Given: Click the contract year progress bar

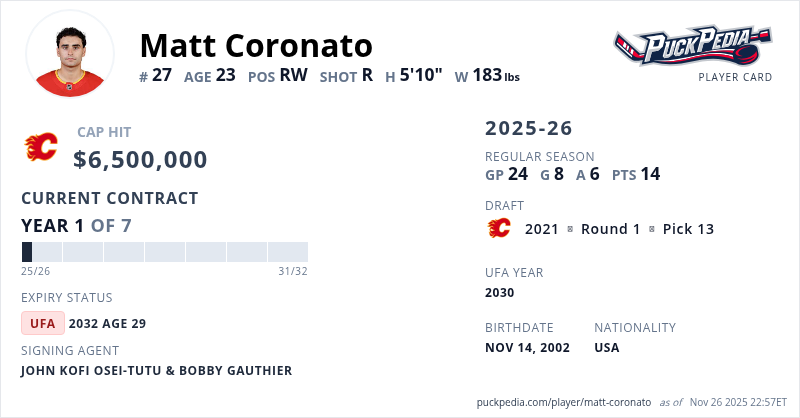Looking at the screenshot, I should tap(164, 252).
